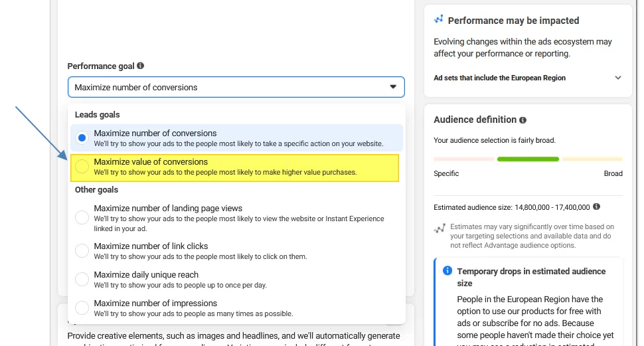This screenshot has width=644, height=346.
Task: Click description under Maximize number of impressions
Action: click(x=193, y=313)
